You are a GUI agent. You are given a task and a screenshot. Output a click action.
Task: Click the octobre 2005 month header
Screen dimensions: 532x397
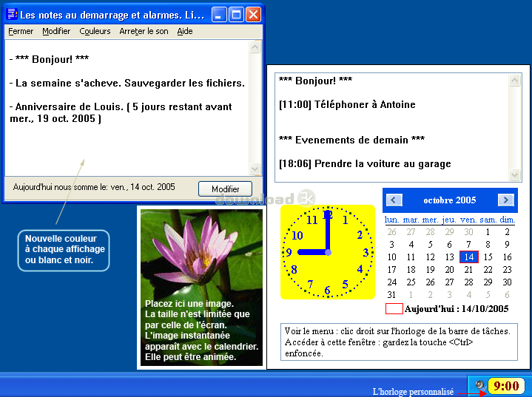(450, 200)
